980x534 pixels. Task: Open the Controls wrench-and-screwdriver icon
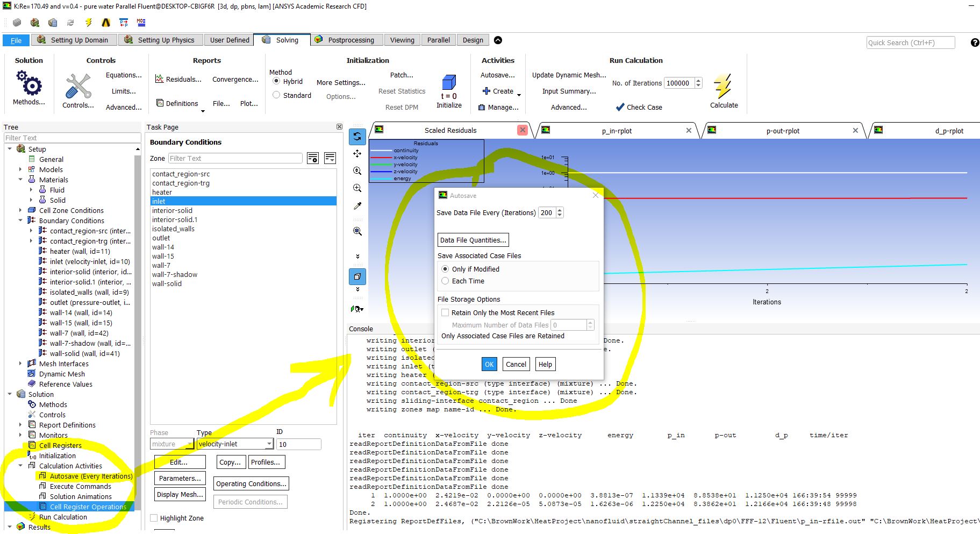point(78,87)
